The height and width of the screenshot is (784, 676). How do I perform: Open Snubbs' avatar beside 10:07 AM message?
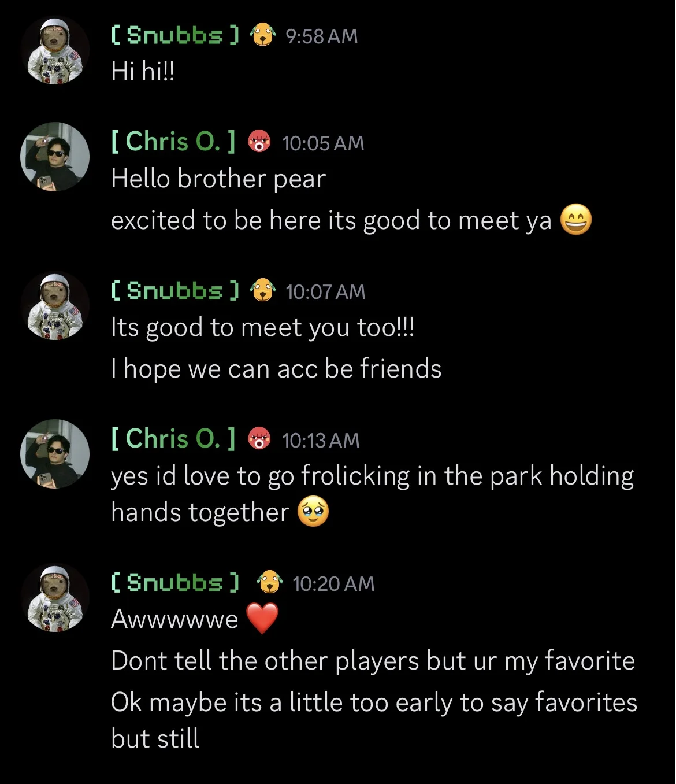[55, 306]
